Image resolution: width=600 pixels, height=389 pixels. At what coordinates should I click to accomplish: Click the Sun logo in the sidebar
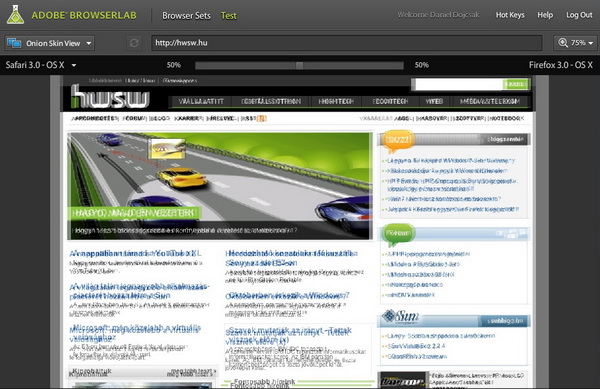pos(400,317)
